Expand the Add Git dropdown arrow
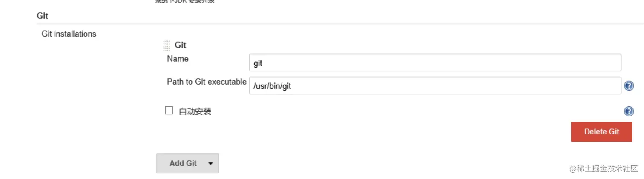Image resolution: width=644 pixels, height=179 pixels. pyautogui.click(x=210, y=163)
